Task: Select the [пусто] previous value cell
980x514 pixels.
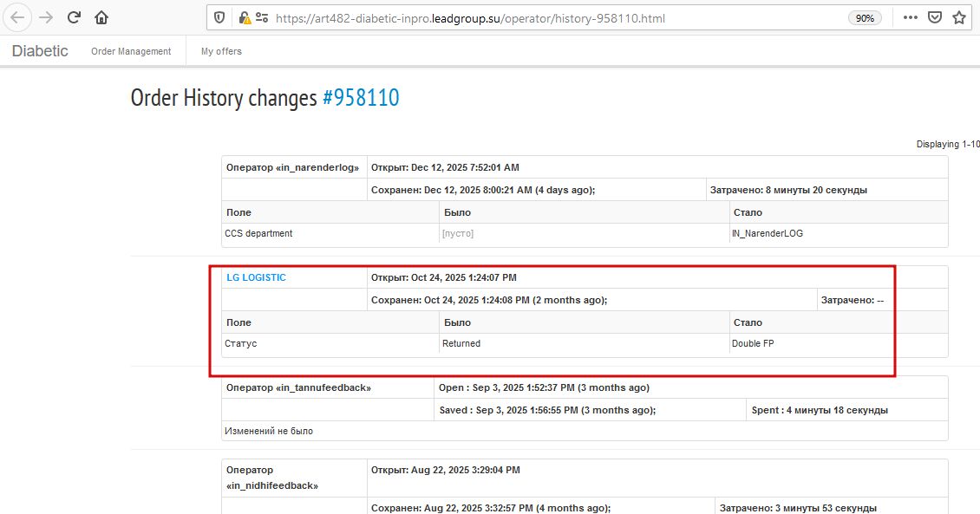Action: 585,233
